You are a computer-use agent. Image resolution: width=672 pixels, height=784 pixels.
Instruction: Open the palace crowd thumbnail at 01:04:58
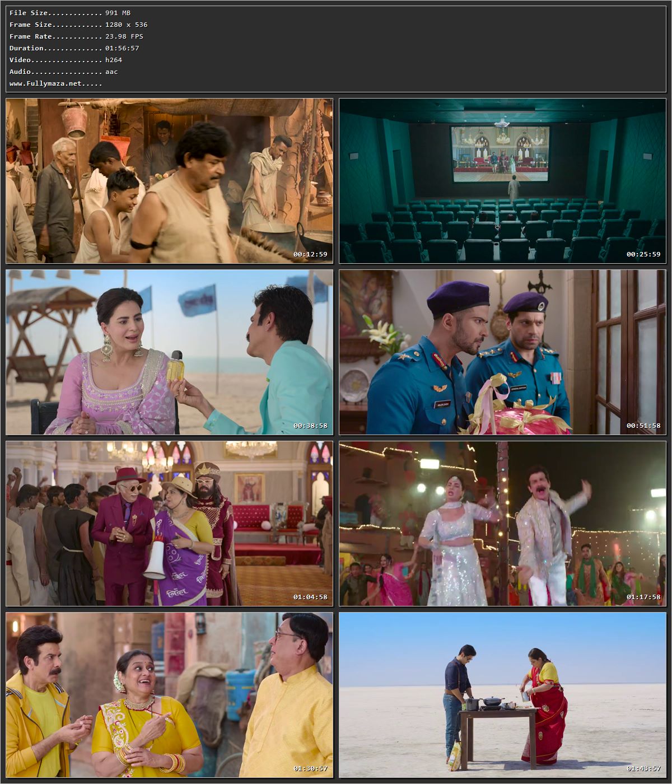[x=169, y=524]
